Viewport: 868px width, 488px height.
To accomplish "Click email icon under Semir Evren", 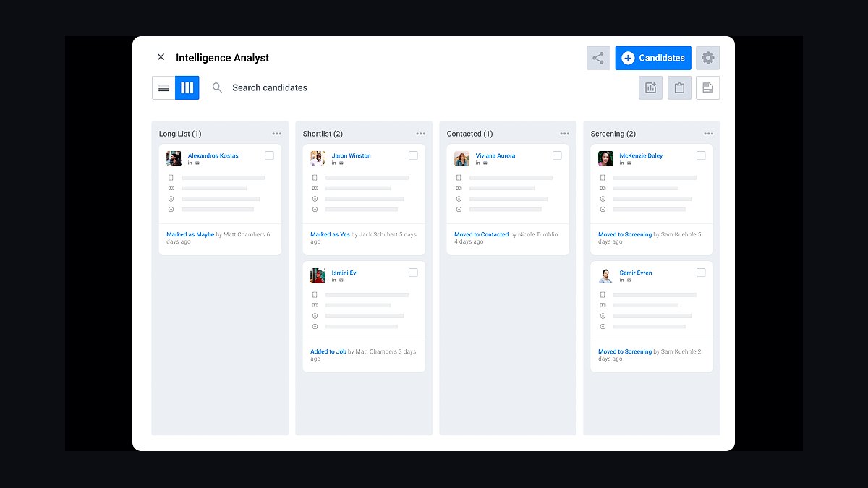I will point(629,281).
